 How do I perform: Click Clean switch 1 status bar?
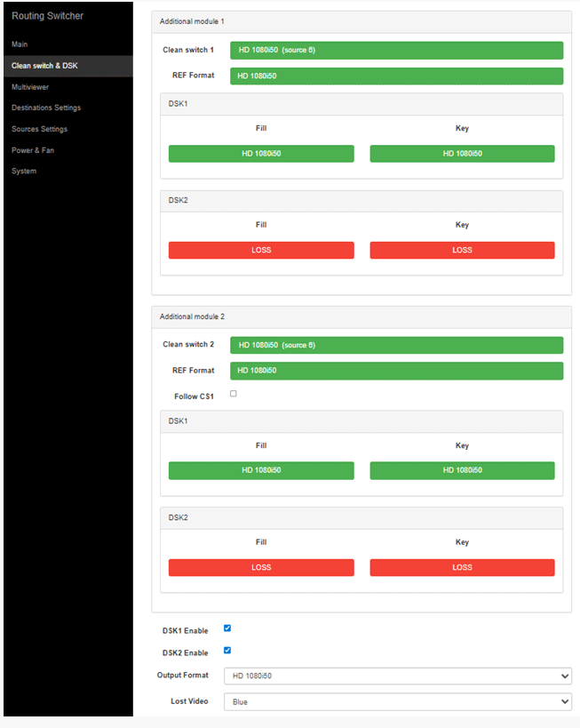point(396,51)
